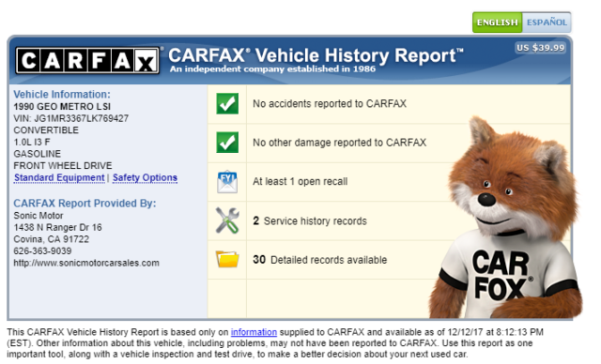Open the 30 Detailed records available row
The width and height of the screenshot is (601, 364).
(x=389, y=260)
